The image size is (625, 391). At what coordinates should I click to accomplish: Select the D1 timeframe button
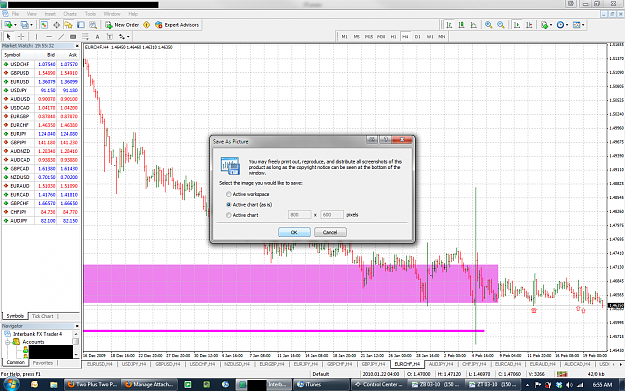tap(418, 37)
